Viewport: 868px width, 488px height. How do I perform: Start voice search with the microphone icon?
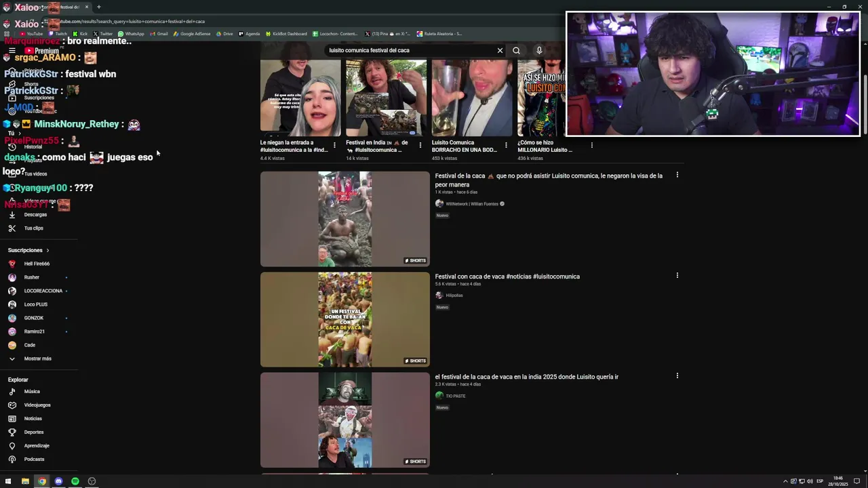pos(539,50)
